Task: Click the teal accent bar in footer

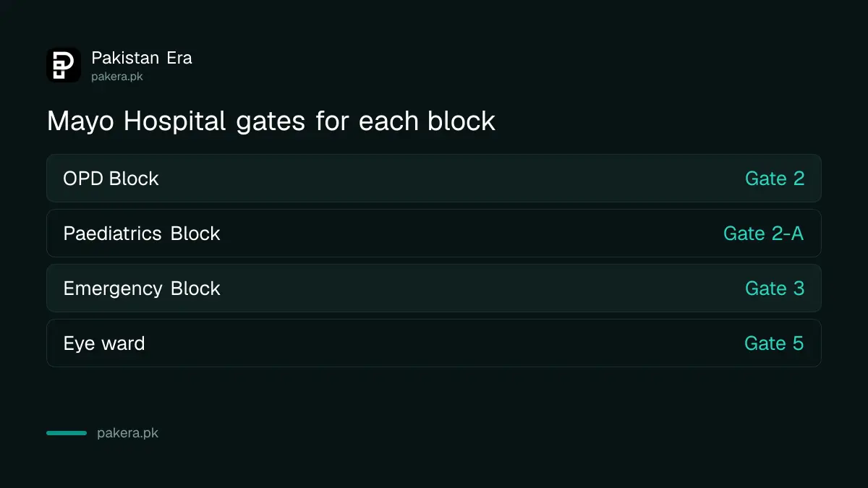Action: point(67,433)
